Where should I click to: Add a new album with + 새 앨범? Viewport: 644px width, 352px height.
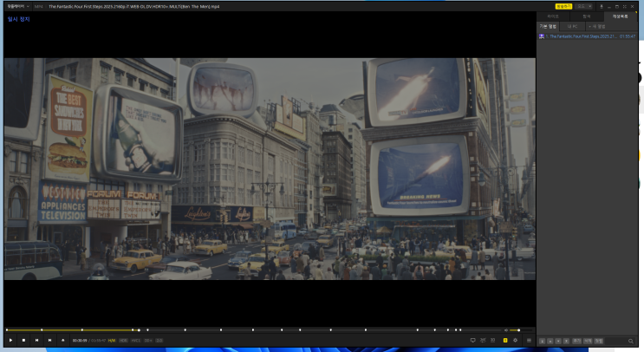pos(597,26)
